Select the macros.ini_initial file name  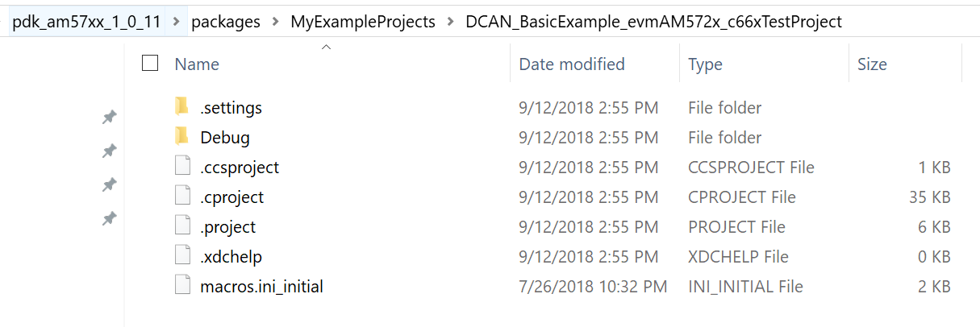261,286
